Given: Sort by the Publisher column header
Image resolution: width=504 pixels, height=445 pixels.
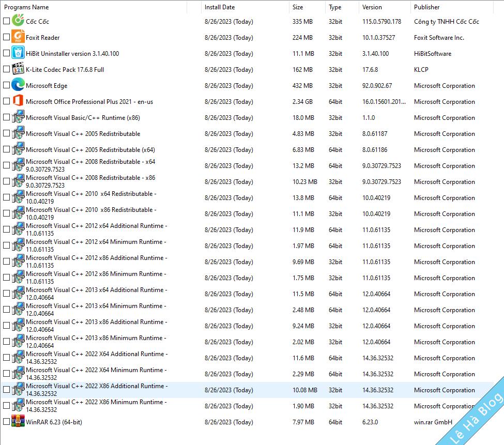Looking at the screenshot, I should point(427,7).
